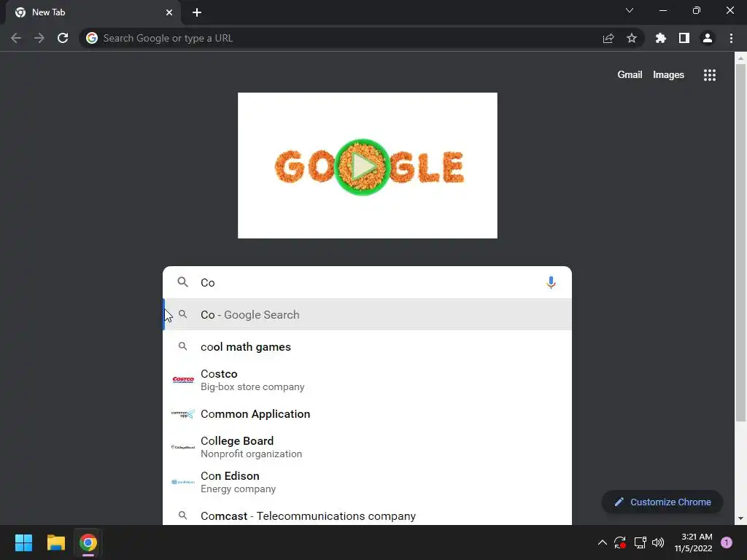Click the Google icon in address bar
The width and height of the screenshot is (747, 560).
pos(92,38)
